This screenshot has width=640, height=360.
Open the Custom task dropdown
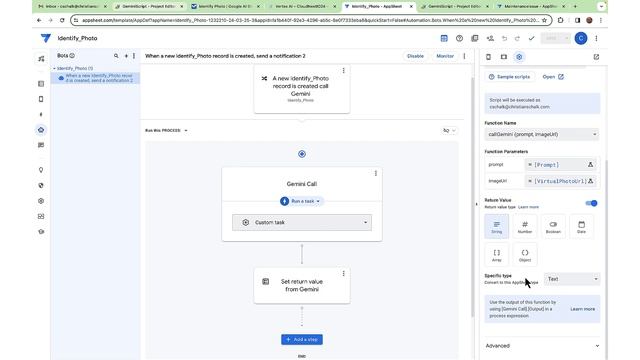[x=302, y=222]
